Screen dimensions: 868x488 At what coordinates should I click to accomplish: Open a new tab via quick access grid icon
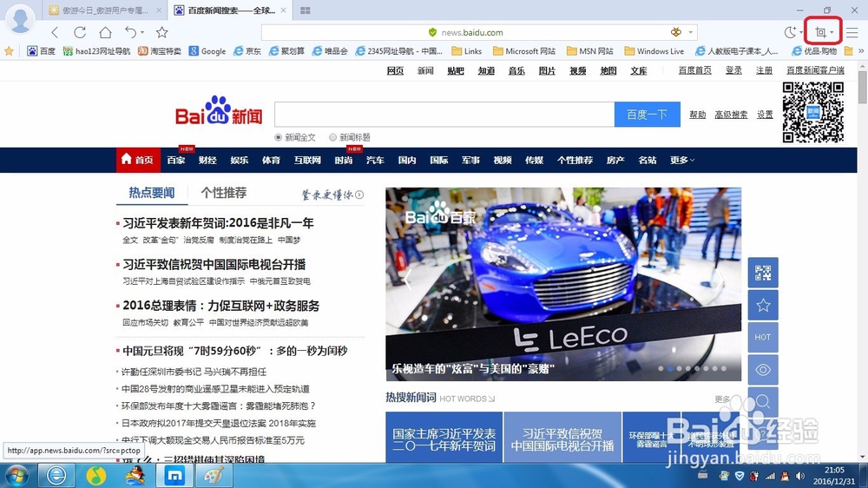click(305, 10)
